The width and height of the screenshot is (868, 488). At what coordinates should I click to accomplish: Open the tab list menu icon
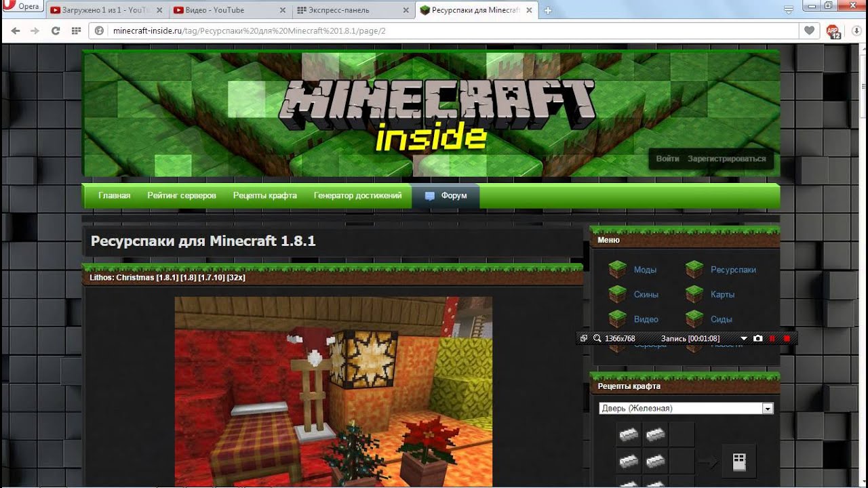click(x=788, y=9)
